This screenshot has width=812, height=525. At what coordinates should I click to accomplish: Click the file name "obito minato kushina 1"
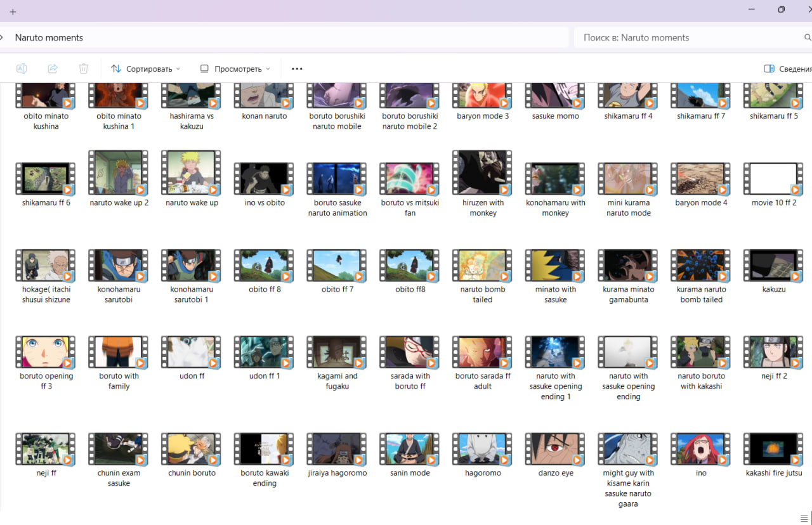tap(119, 121)
